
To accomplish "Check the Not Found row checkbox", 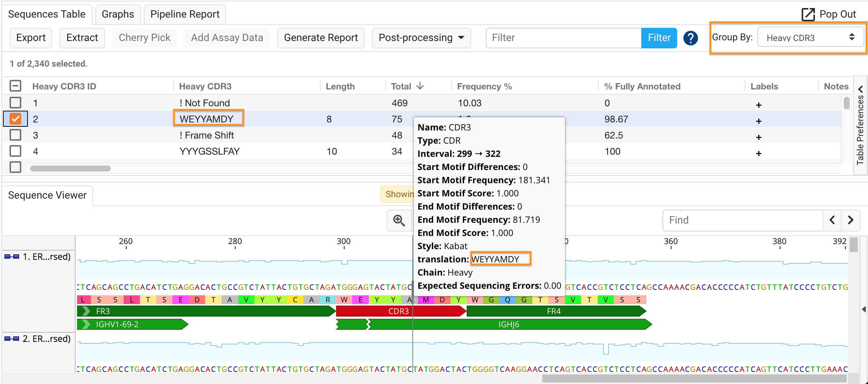I will tap(15, 103).
